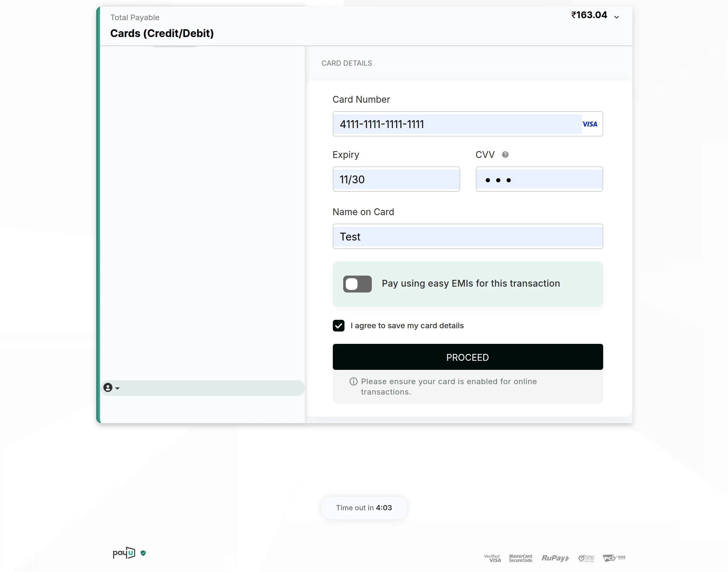
Task: Open the user account dropdown
Action: pos(111,387)
